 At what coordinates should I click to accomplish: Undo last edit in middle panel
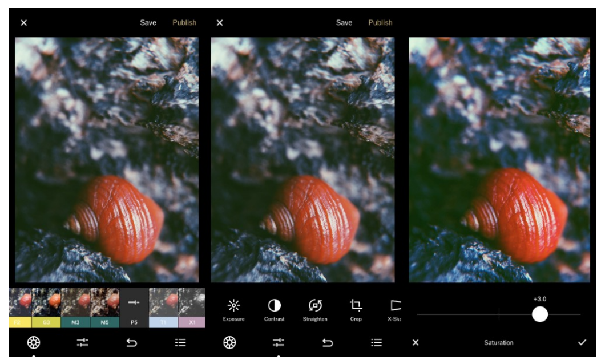click(x=327, y=342)
